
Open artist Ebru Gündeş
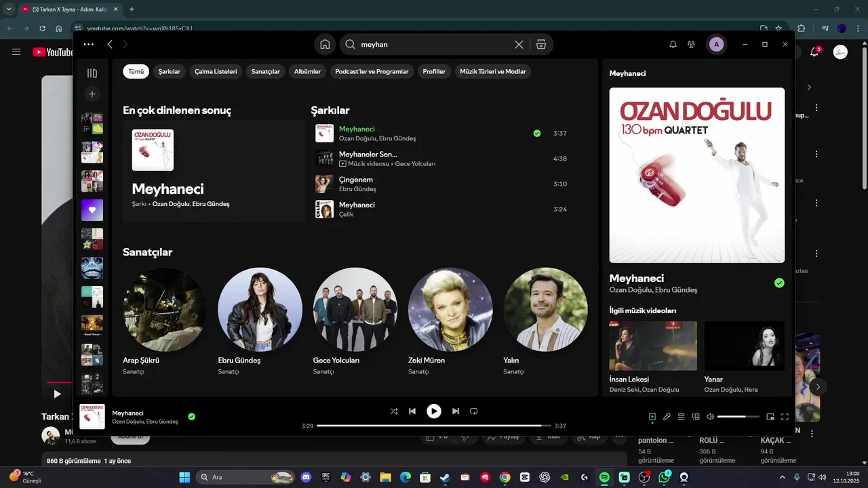pos(260,310)
